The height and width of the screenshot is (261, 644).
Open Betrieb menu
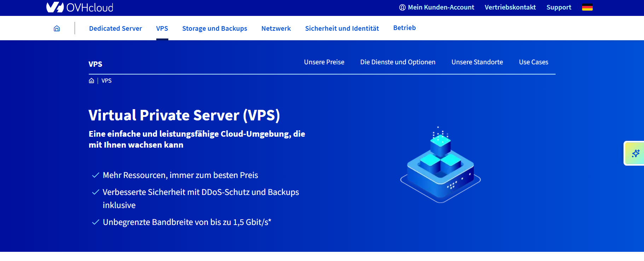pos(404,28)
